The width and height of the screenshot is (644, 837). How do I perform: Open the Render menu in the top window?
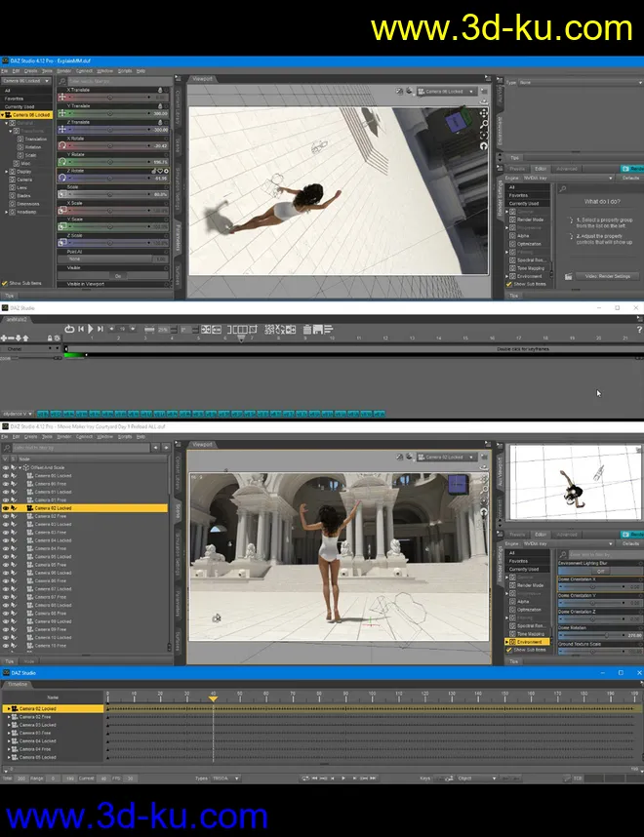point(63,71)
